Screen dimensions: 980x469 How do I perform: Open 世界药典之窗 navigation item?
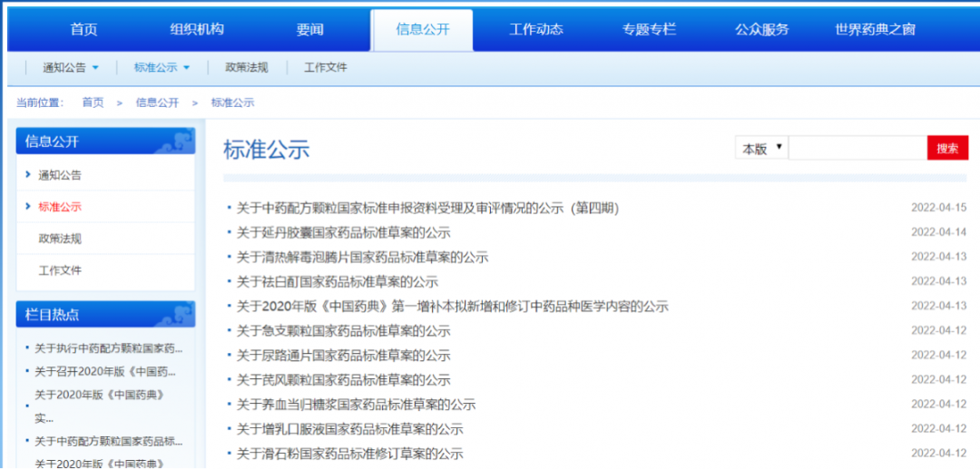pos(875,30)
